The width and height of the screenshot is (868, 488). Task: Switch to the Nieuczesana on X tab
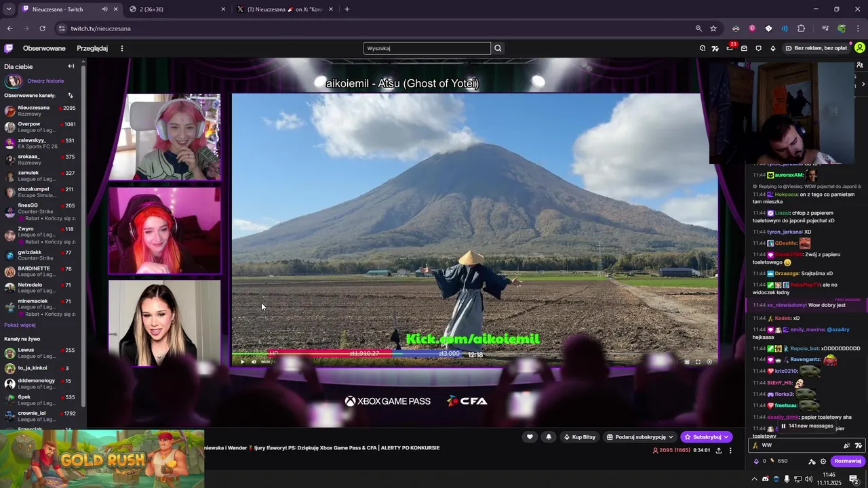point(285,9)
